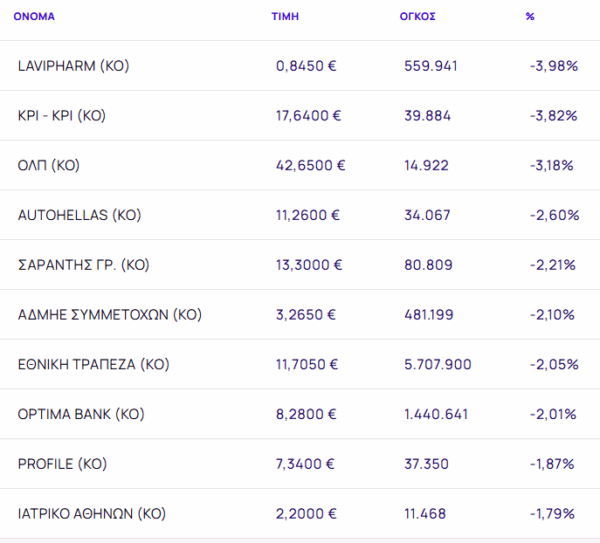
Task: Open the ΑΔΜΗΕ ΣΥΜΜΕΤΟΧΩΝ (ΚΟ) stock
Action: pyautogui.click(x=110, y=315)
